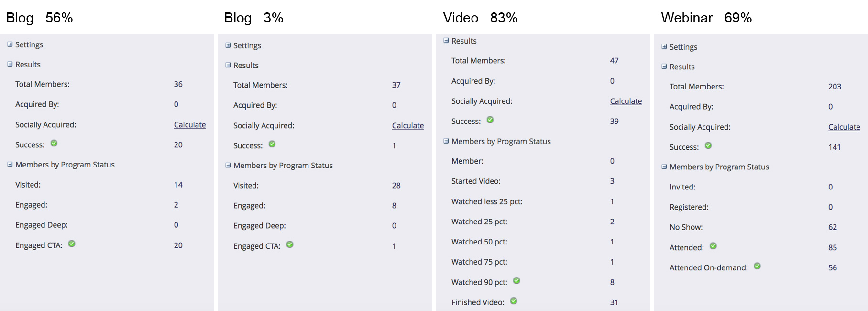Click Calculate link in Blog 56% panel
Screen dimensions: 868x311
tap(190, 125)
